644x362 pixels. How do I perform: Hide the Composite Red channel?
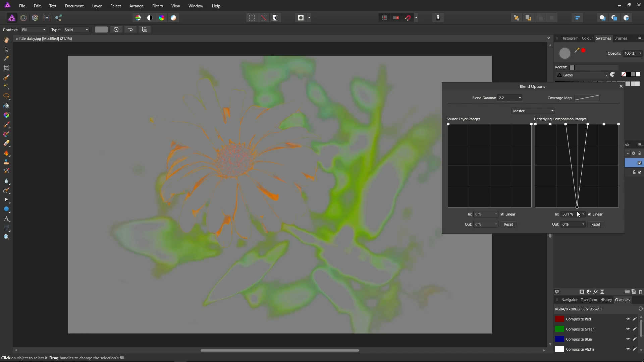(628, 319)
